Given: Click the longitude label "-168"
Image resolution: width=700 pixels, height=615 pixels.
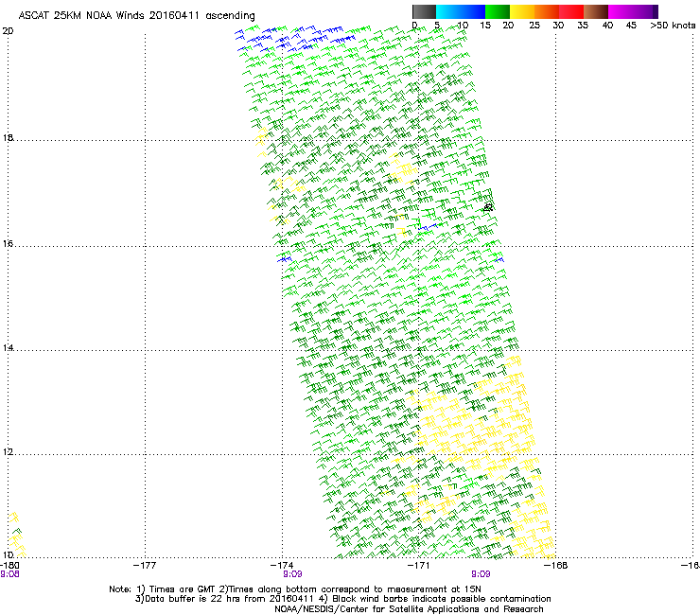Looking at the screenshot, I should pos(556,566).
